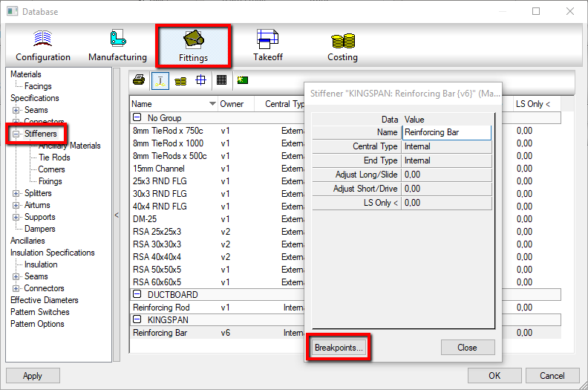The width and height of the screenshot is (588, 390).
Task: Select the highlighted stiffener toolbar icon
Action: click(160, 81)
